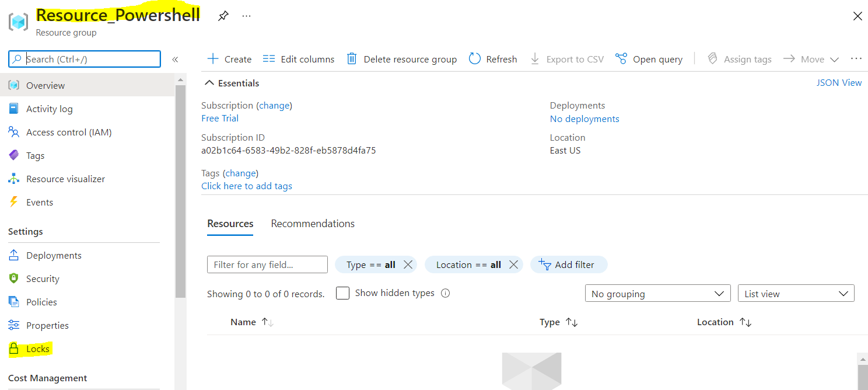Click the resources list scroll-up arrow
This screenshot has width=868, height=390.
tap(862, 358)
